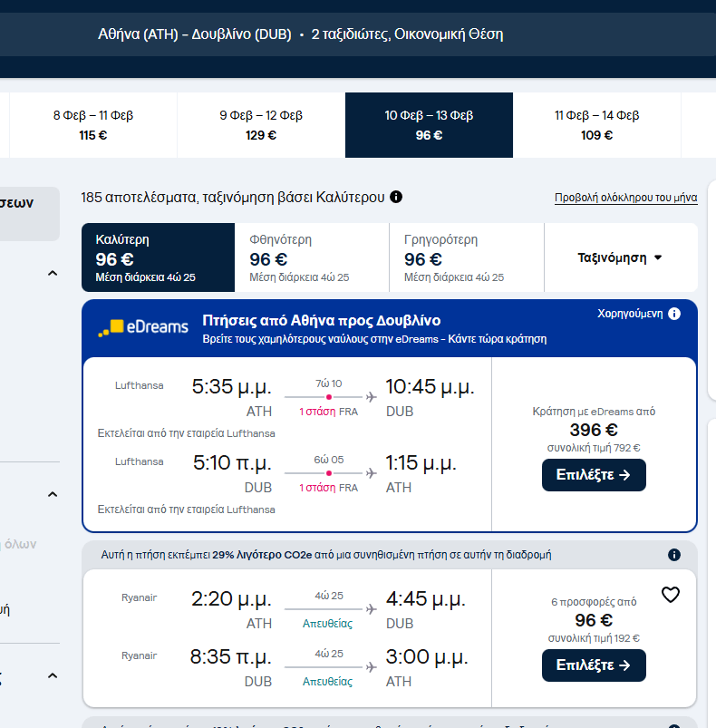Save the Ryanair flight with the heart icon

click(671, 595)
